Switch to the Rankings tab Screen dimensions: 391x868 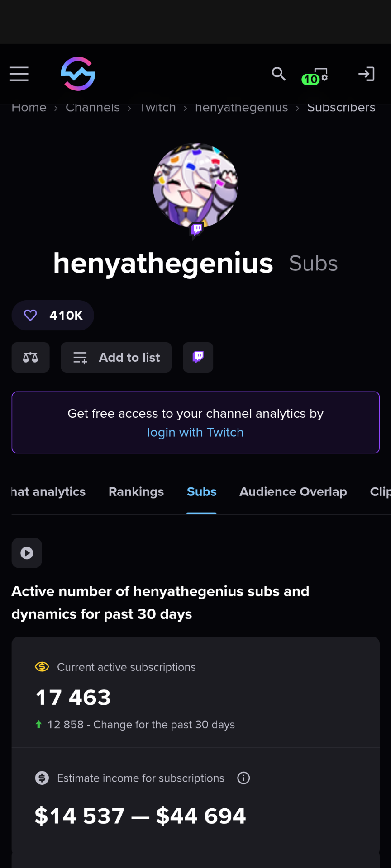(136, 492)
